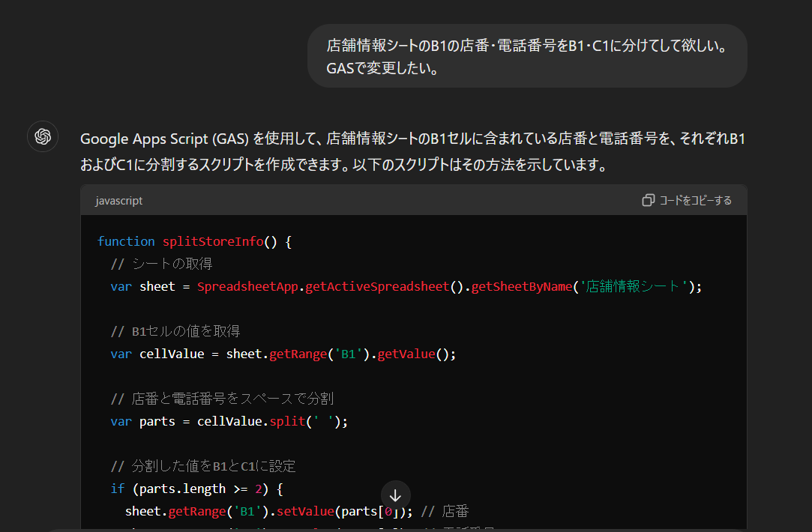Click the scroll-to-bottom down arrow button

click(x=396, y=495)
